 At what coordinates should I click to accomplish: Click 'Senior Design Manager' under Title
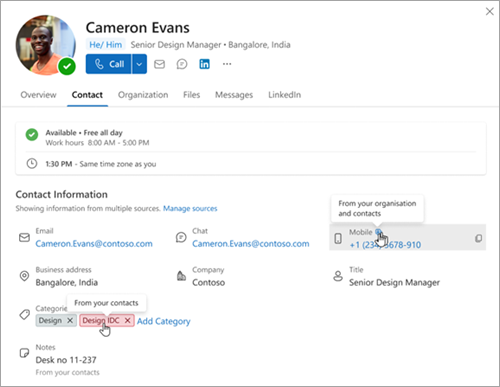[394, 283]
